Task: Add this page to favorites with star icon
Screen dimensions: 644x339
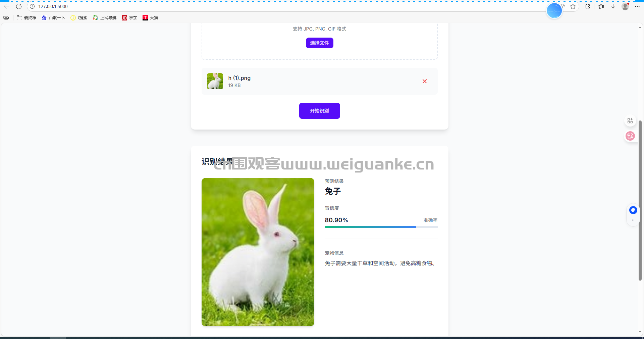Action: tap(573, 6)
